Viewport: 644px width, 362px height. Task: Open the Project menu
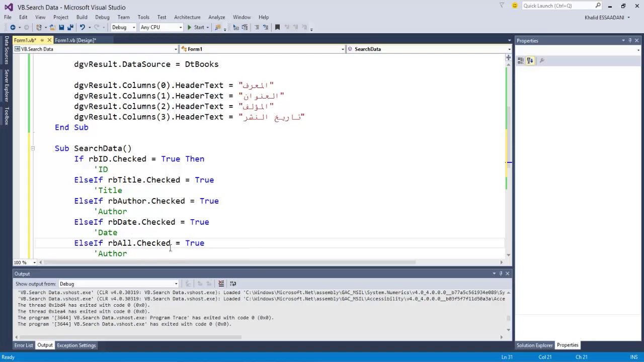click(61, 17)
